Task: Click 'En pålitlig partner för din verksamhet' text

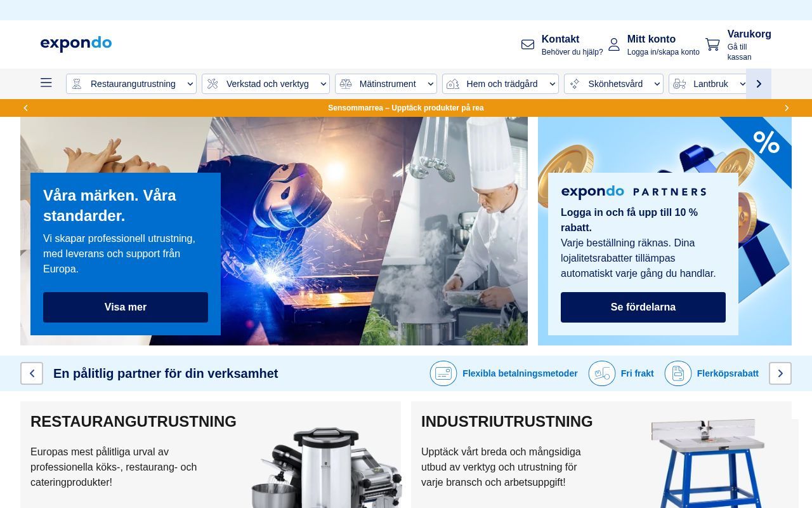Action: point(166,373)
